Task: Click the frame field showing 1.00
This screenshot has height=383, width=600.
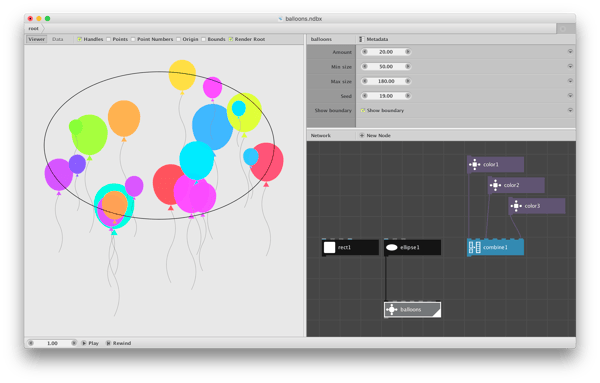Action: (52, 343)
